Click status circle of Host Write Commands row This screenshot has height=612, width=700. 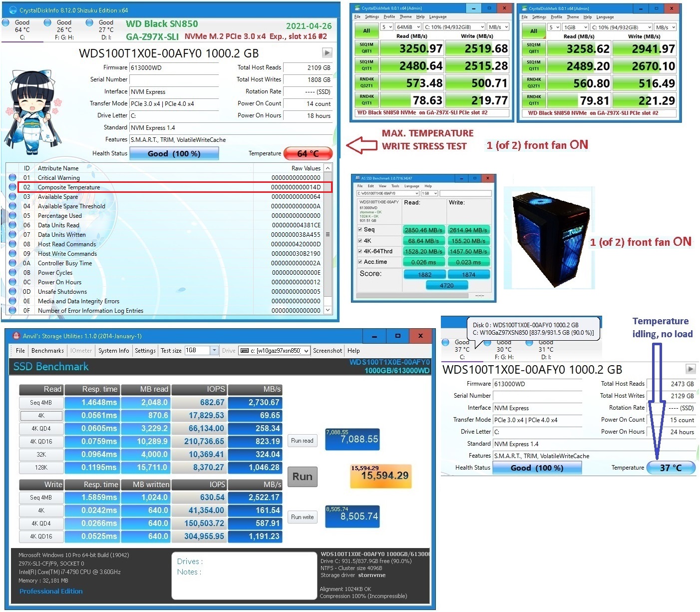coord(12,253)
